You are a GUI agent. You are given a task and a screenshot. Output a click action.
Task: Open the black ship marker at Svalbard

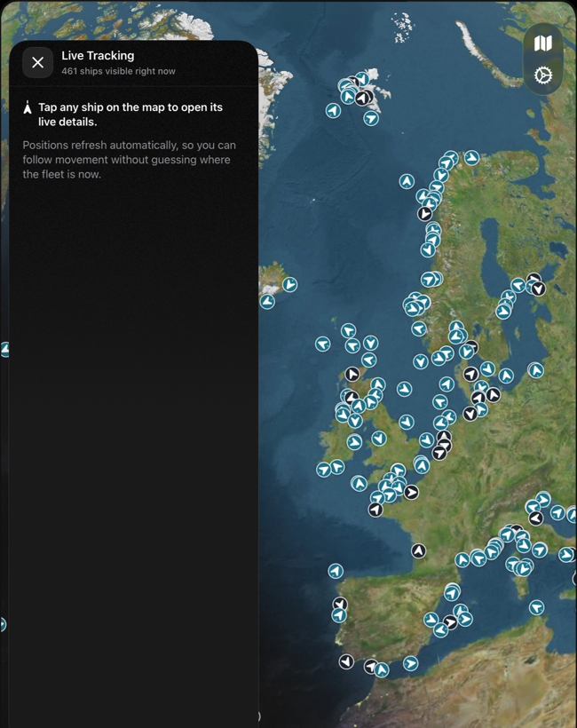tap(362, 98)
